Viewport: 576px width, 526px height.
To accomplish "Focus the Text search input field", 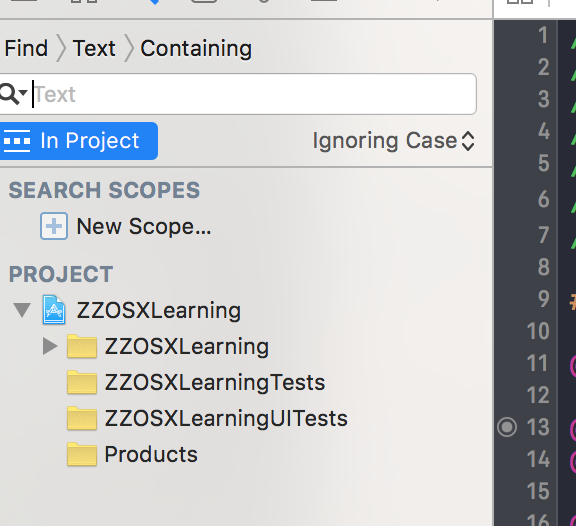I will click(253, 94).
